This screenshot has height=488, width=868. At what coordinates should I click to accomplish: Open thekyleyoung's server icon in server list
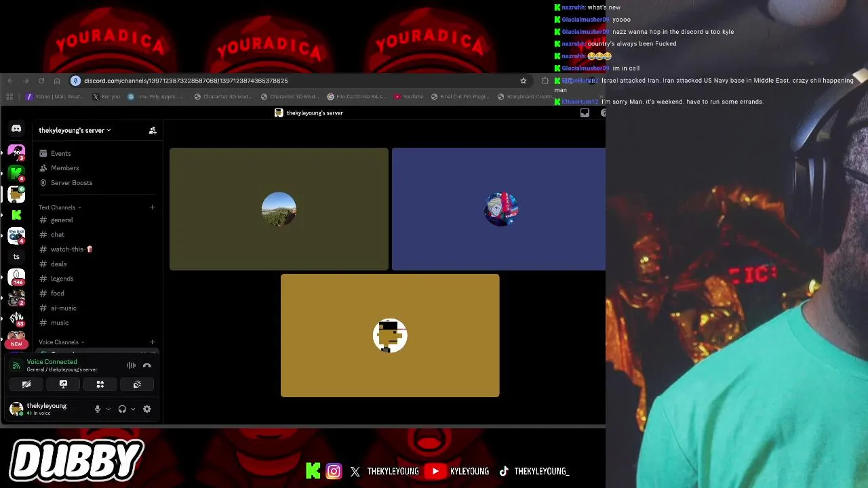coord(16,194)
